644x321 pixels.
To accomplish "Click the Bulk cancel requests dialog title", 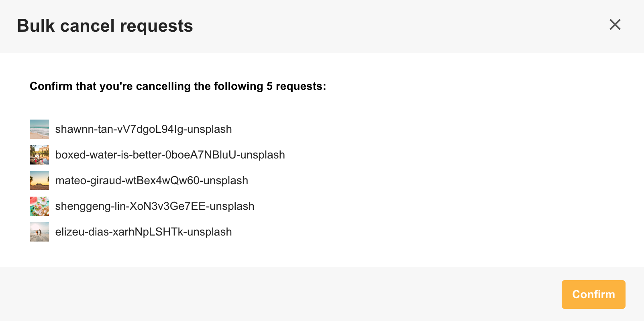I will click(x=105, y=26).
